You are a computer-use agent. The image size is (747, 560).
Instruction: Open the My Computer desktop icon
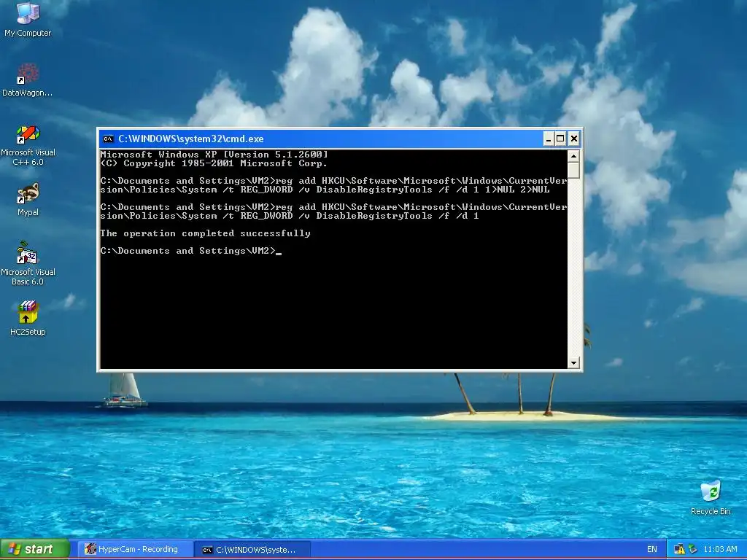[28, 19]
